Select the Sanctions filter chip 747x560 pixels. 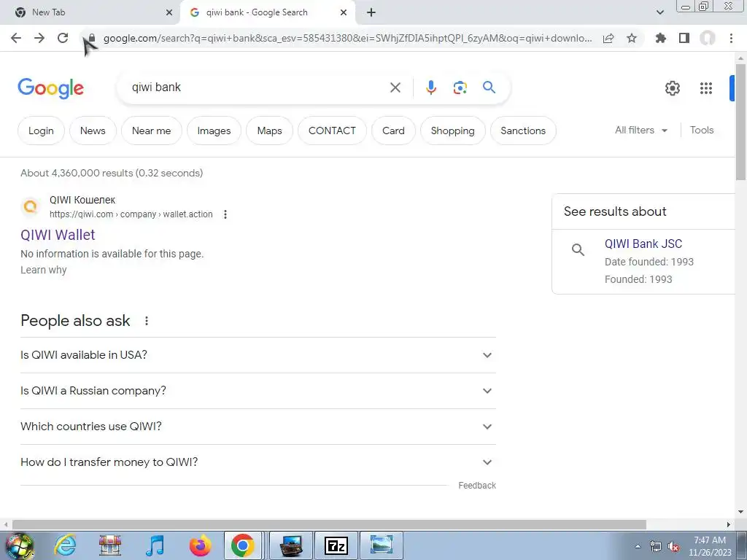click(523, 131)
